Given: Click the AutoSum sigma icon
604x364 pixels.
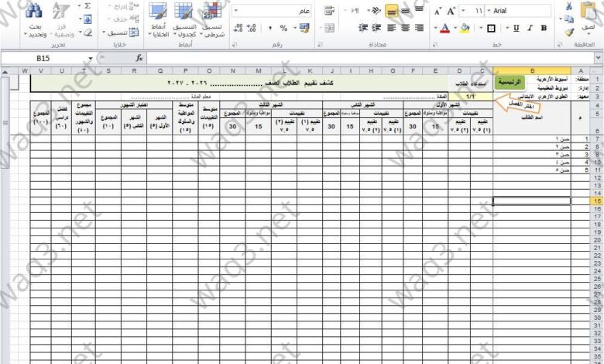Looking at the screenshot, I should pos(88,6).
